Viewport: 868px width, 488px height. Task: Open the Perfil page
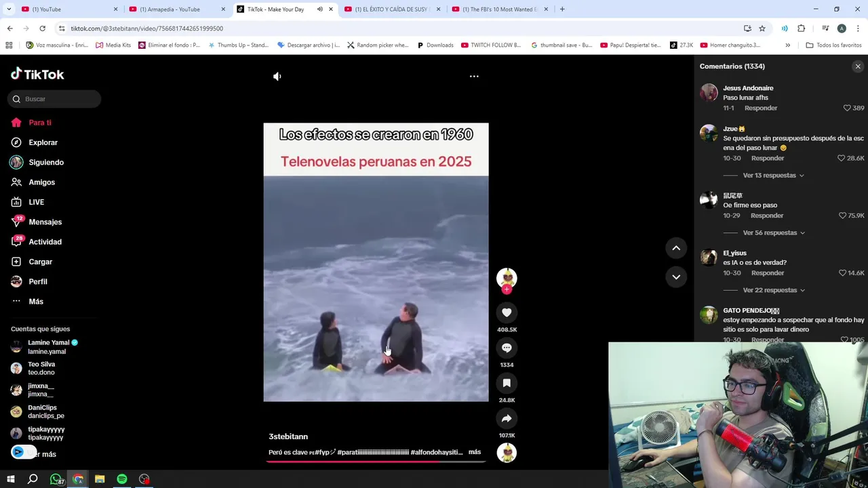(37, 281)
